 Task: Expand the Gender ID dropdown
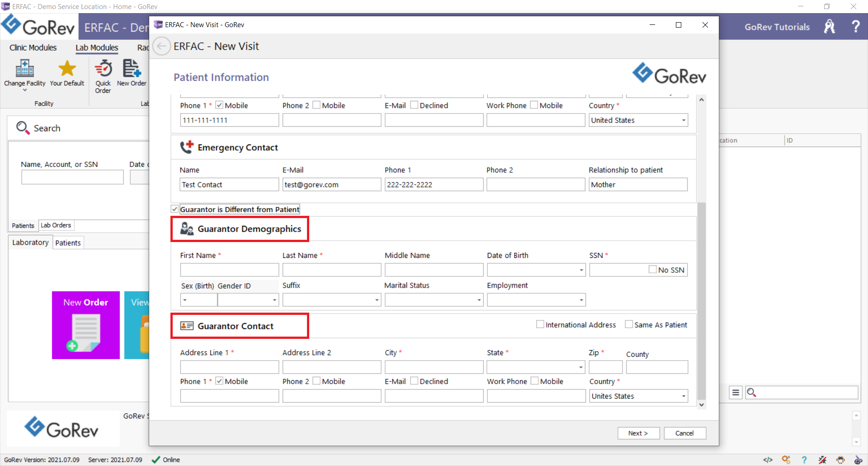[274, 300]
